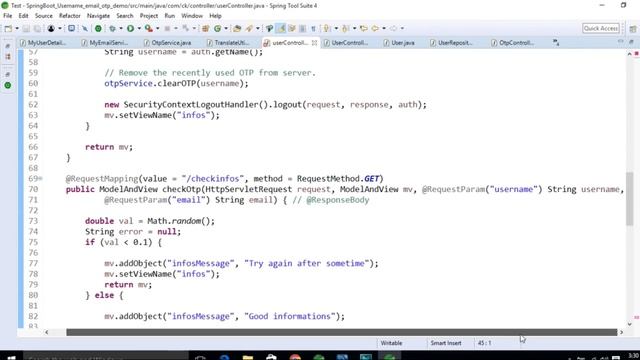Click the Last Edit Location icon
This screenshot has width=640, height=360.
[x=363, y=28]
